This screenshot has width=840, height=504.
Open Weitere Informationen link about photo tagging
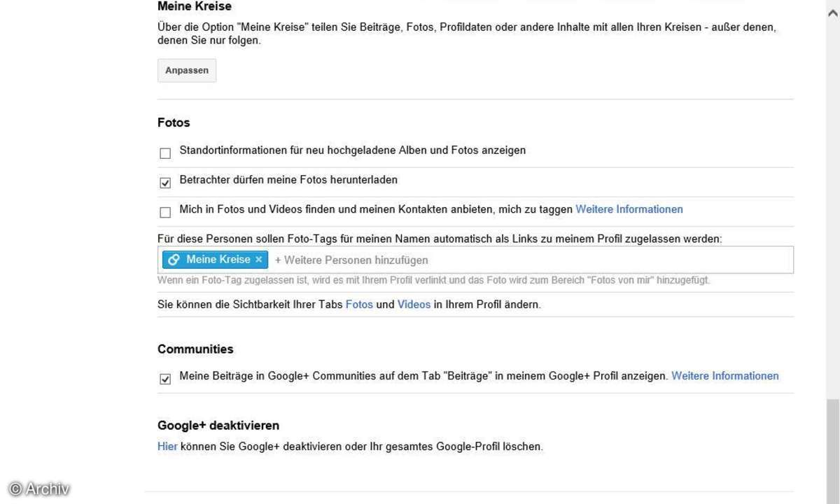pos(629,209)
